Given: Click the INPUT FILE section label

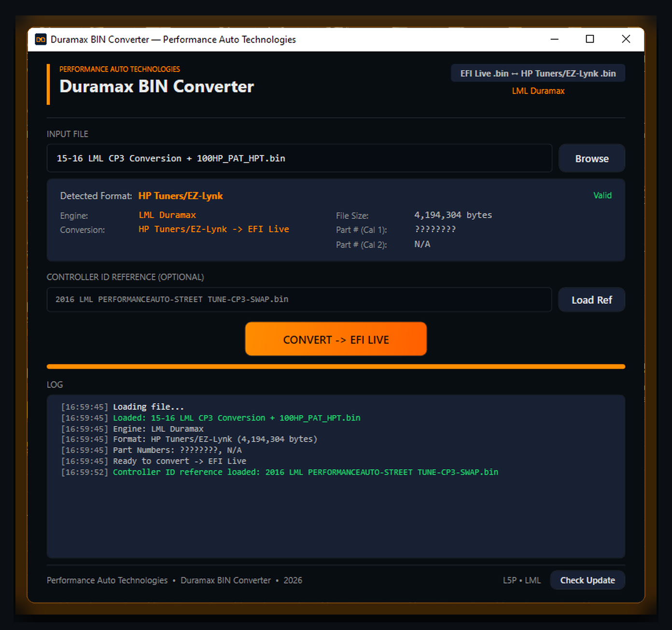Looking at the screenshot, I should pos(68,134).
